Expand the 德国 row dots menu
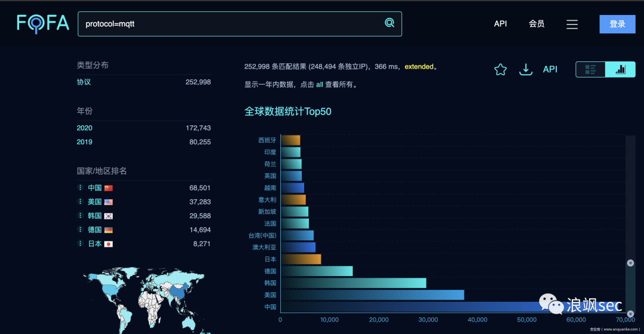Image resolution: width=644 pixels, height=334 pixels. tap(80, 229)
